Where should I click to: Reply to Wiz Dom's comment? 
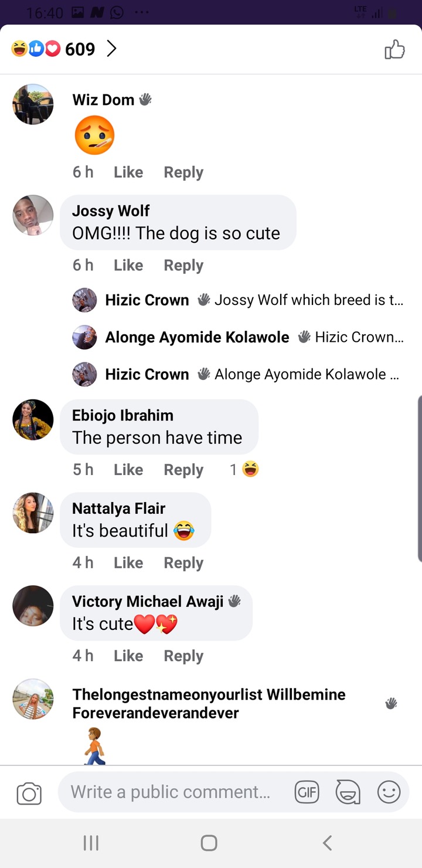pyautogui.click(x=183, y=172)
